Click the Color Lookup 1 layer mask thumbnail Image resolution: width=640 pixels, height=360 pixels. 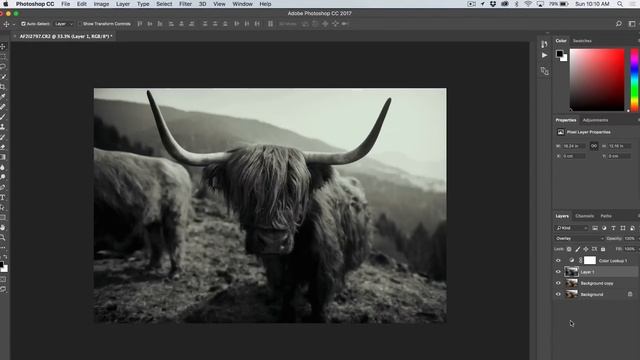pos(590,260)
